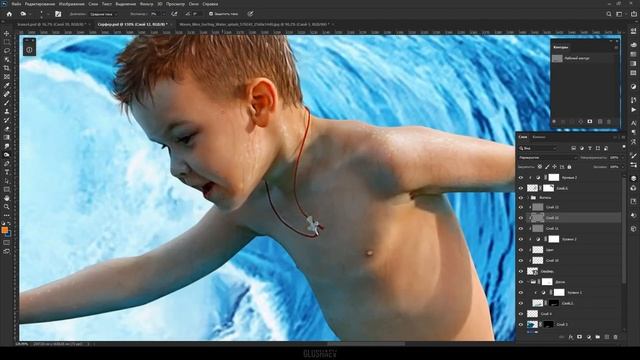Image resolution: width=640 pixels, height=360 pixels.
Task: Click the fx layer style icon
Action: point(571,337)
